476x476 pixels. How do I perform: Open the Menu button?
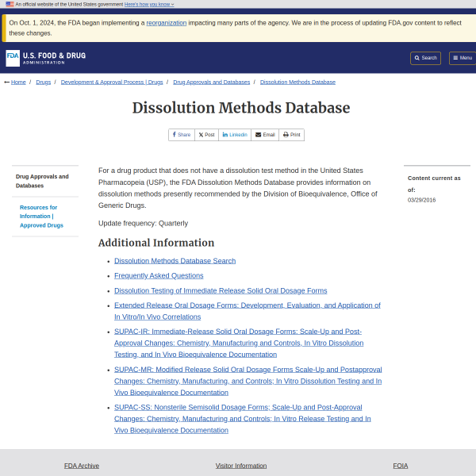point(463,58)
